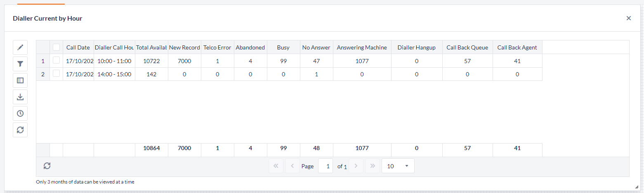Reload grid using footer refresh icon
Screen dimensions: 644x193
(47, 166)
